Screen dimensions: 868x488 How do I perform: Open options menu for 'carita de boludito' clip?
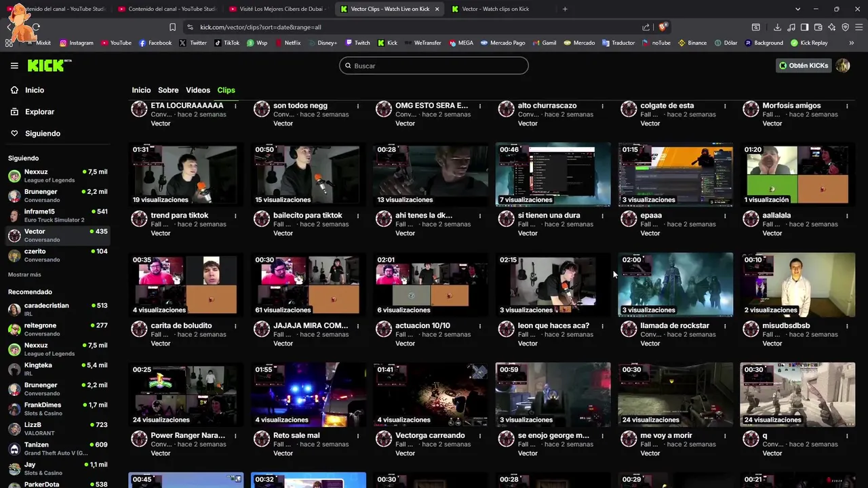pyautogui.click(x=235, y=326)
